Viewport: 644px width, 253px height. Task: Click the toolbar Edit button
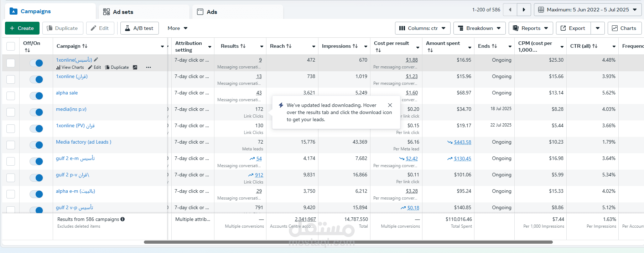[x=100, y=28]
